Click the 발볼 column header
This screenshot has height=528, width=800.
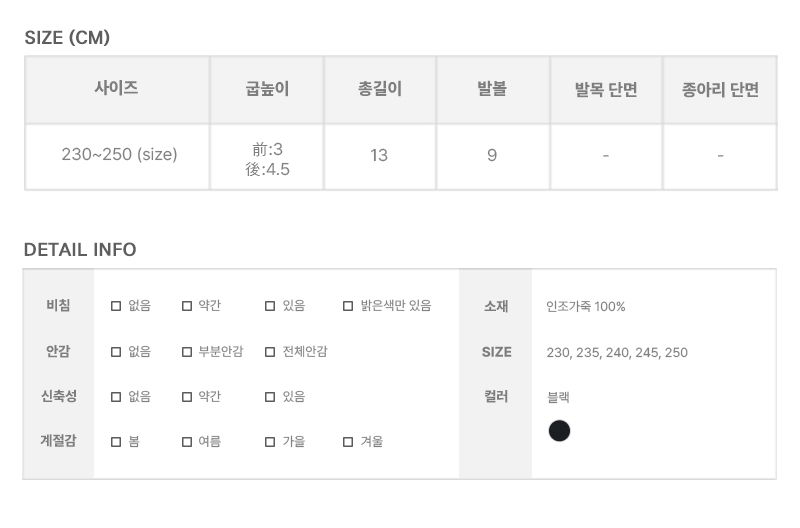(x=492, y=89)
